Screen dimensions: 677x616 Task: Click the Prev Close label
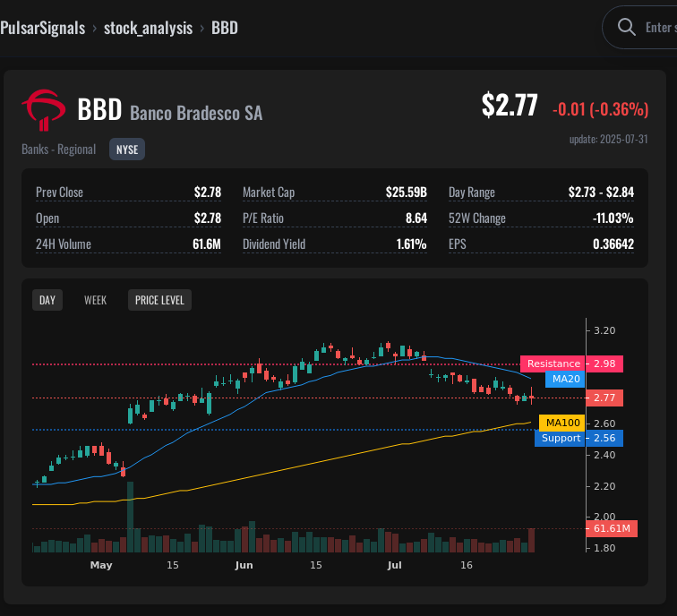[x=60, y=192]
